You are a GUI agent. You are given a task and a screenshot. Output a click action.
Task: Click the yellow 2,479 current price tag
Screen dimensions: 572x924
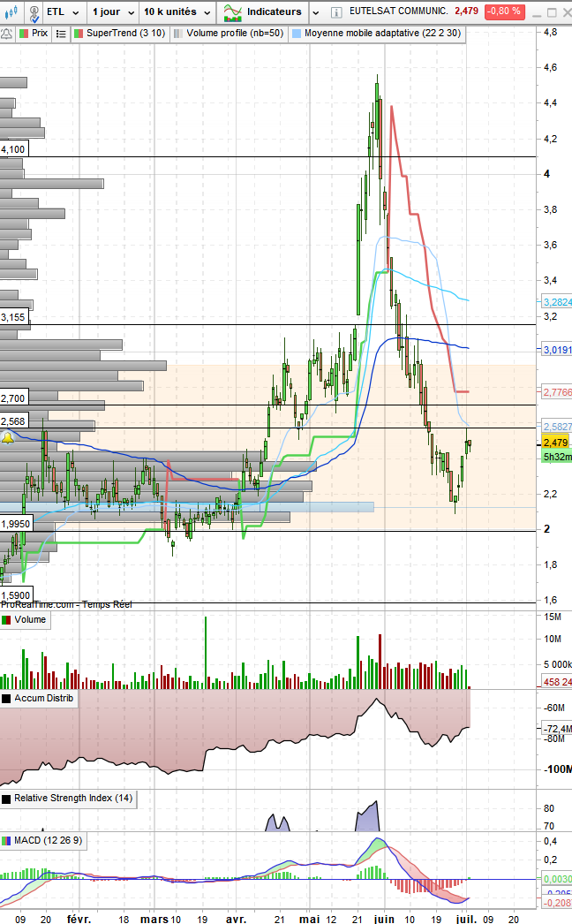tap(555, 443)
